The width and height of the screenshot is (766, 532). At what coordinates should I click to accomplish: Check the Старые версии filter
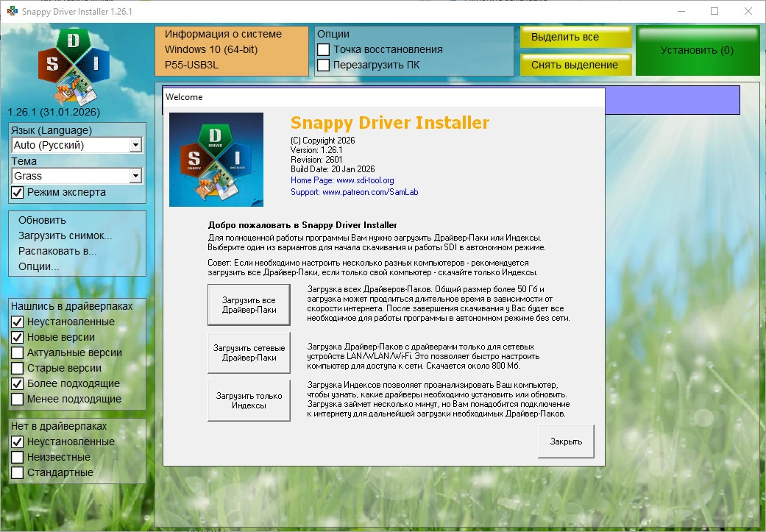pyautogui.click(x=17, y=369)
